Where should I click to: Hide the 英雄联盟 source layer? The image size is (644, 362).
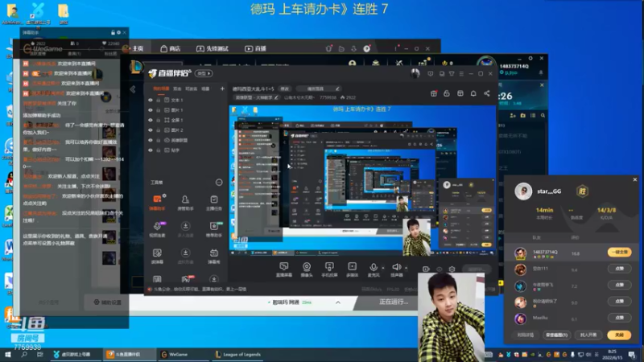[x=151, y=140]
